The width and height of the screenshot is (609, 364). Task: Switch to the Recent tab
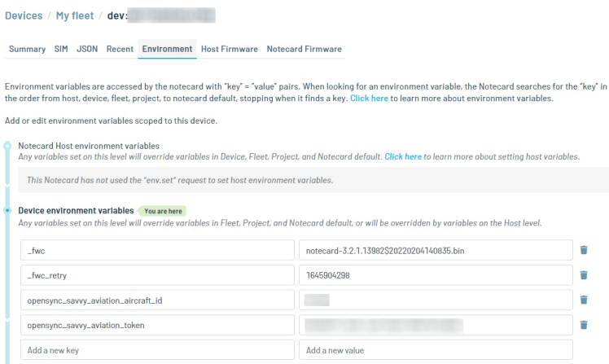120,49
